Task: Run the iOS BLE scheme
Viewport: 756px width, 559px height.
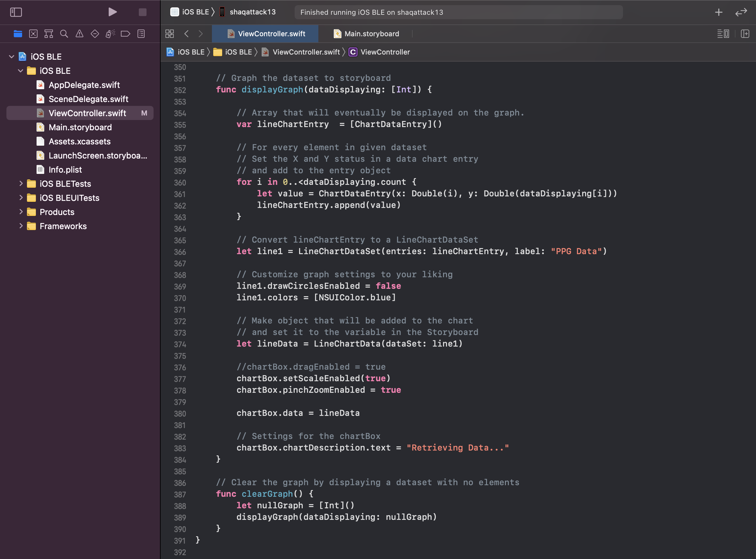Action: [113, 12]
